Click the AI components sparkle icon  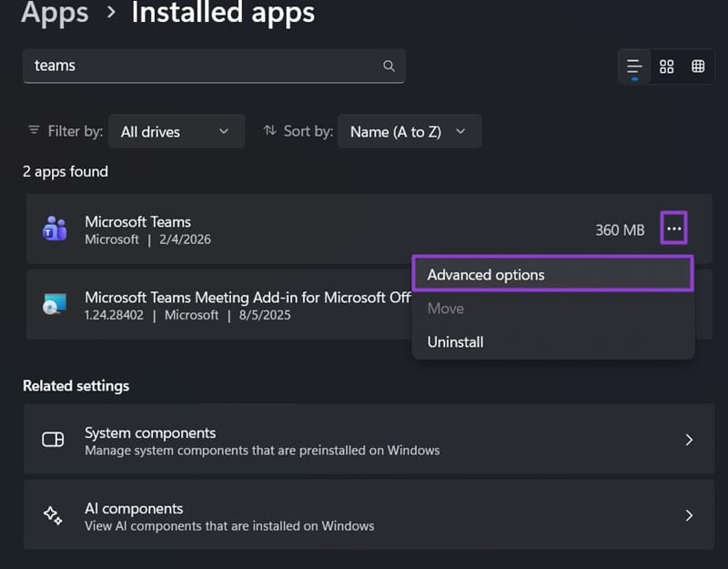[54, 515]
